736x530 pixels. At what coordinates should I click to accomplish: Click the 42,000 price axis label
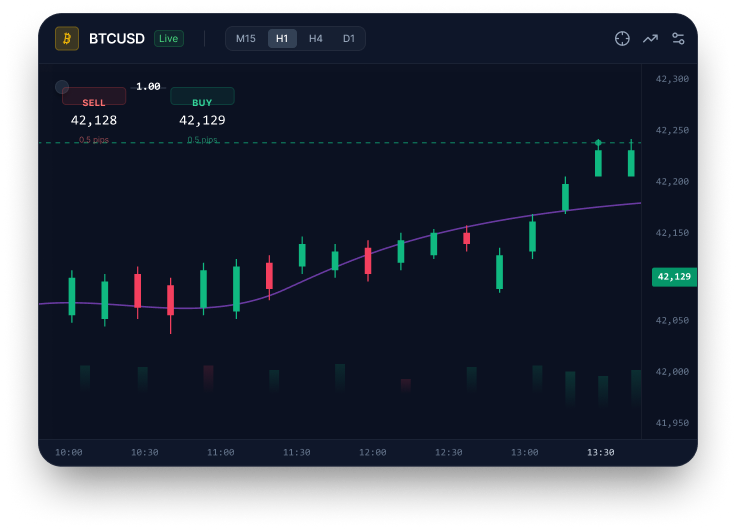coord(672,372)
